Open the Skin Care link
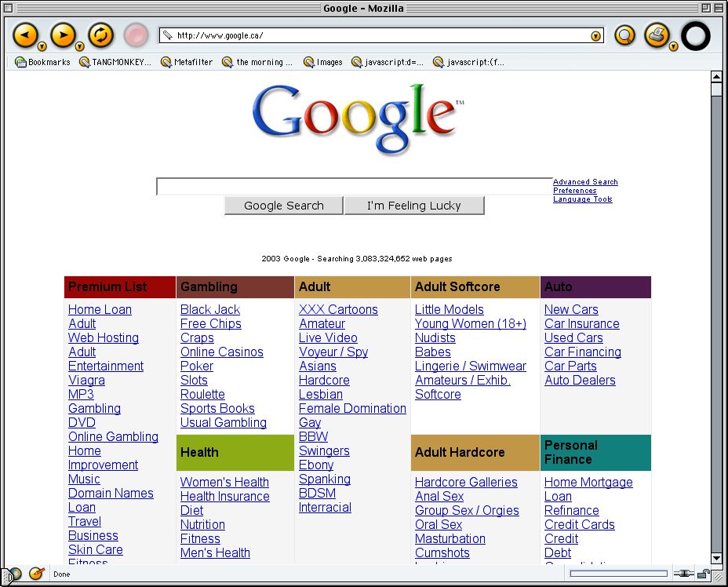 tap(96, 550)
